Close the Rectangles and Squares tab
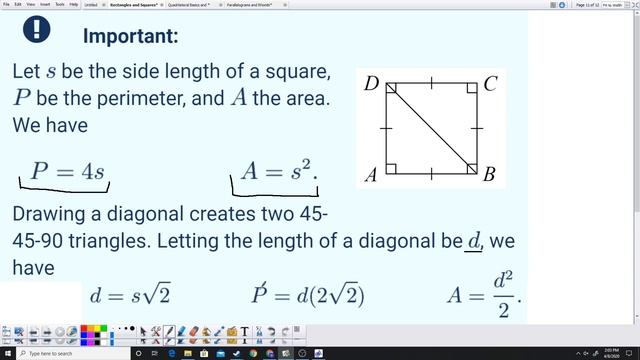 point(162,5)
